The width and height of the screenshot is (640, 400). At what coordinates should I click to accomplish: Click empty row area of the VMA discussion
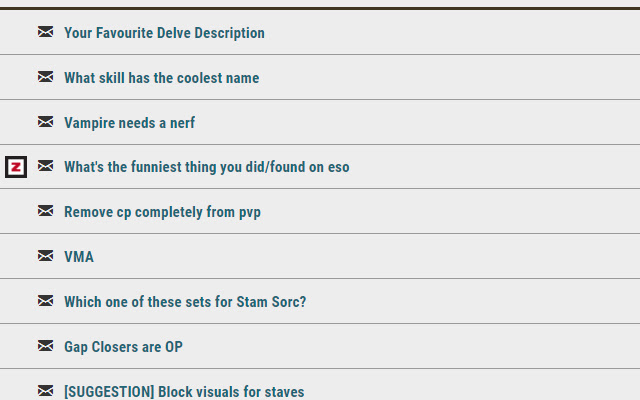click(x=367, y=256)
